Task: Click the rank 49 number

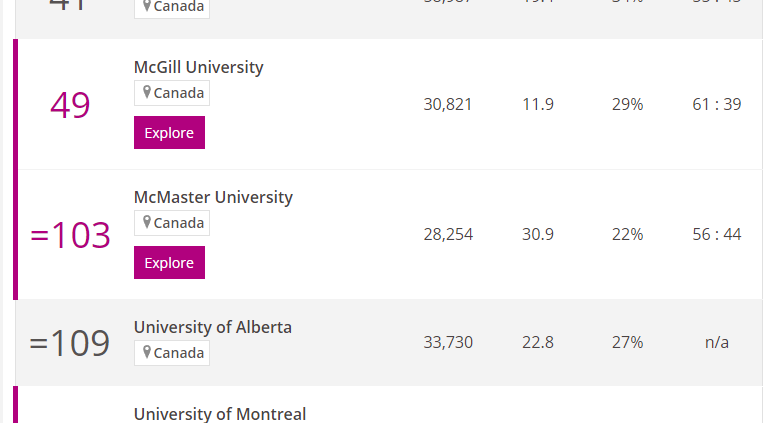Action: coord(70,105)
